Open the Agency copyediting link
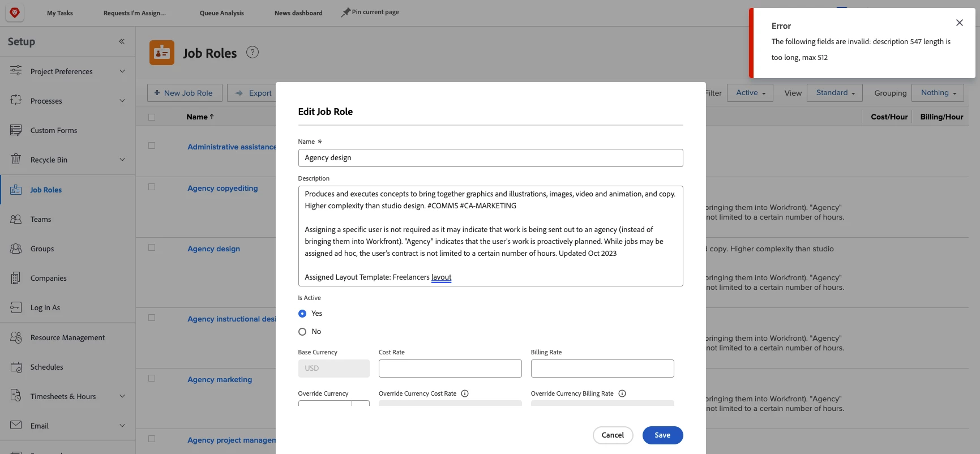The height and width of the screenshot is (454, 980). [222, 188]
